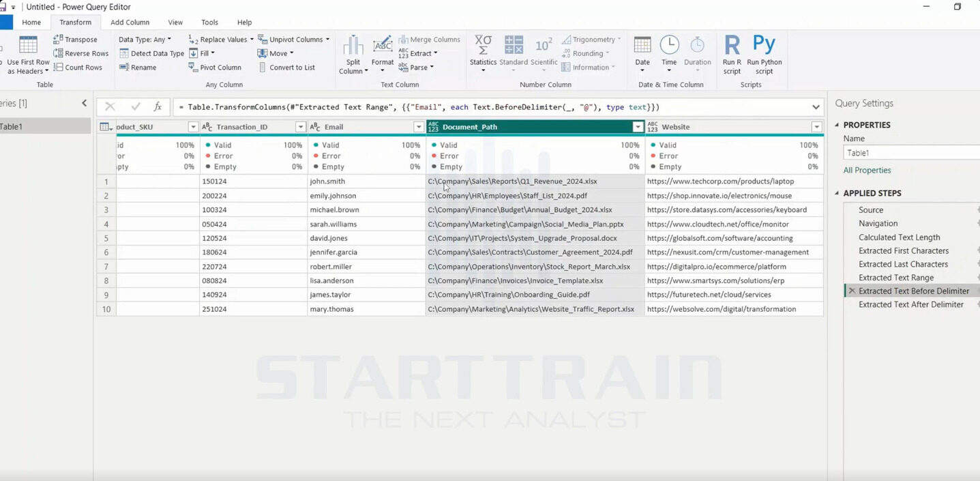Open the Format text tool
Viewport: 980px width, 481px height.
[383, 55]
